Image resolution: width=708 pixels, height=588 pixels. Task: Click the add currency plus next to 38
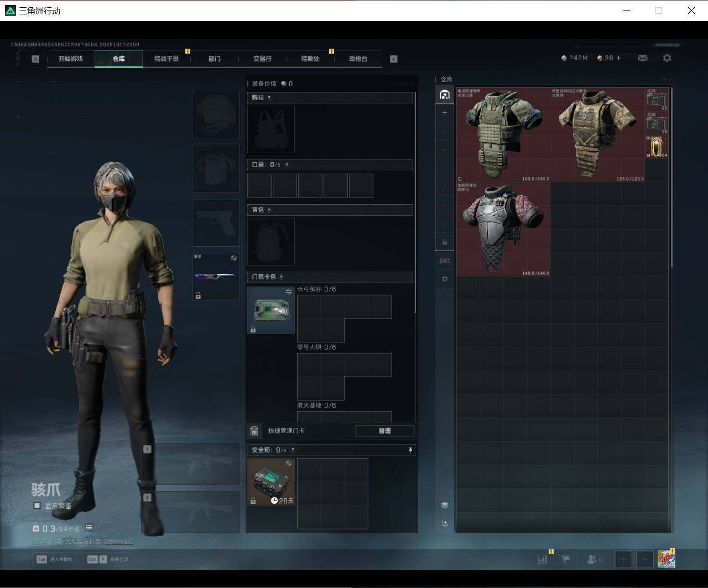pos(618,58)
